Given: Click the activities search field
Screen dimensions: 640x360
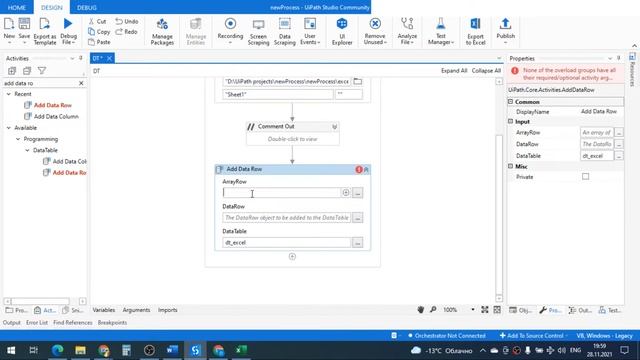Looking at the screenshot, I should tap(40, 83).
